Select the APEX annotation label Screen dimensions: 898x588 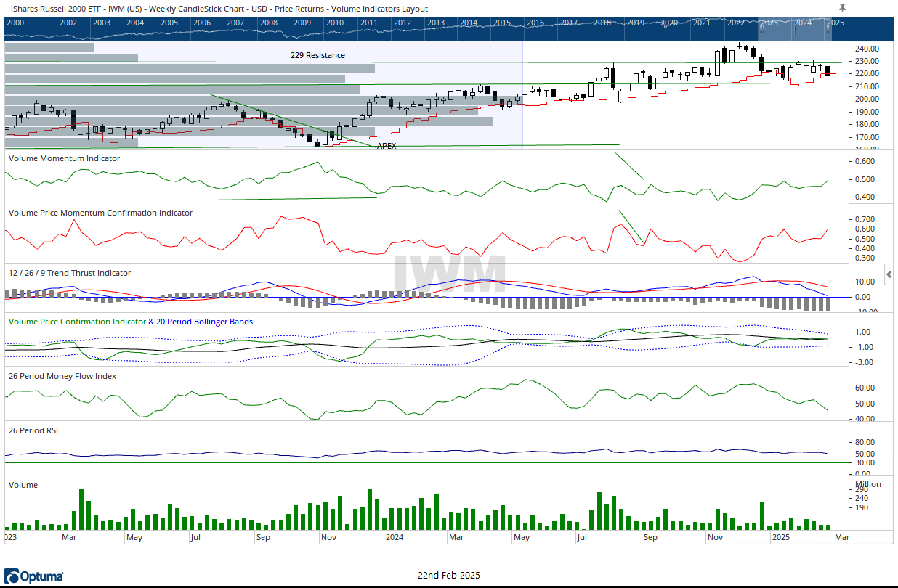(x=387, y=146)
